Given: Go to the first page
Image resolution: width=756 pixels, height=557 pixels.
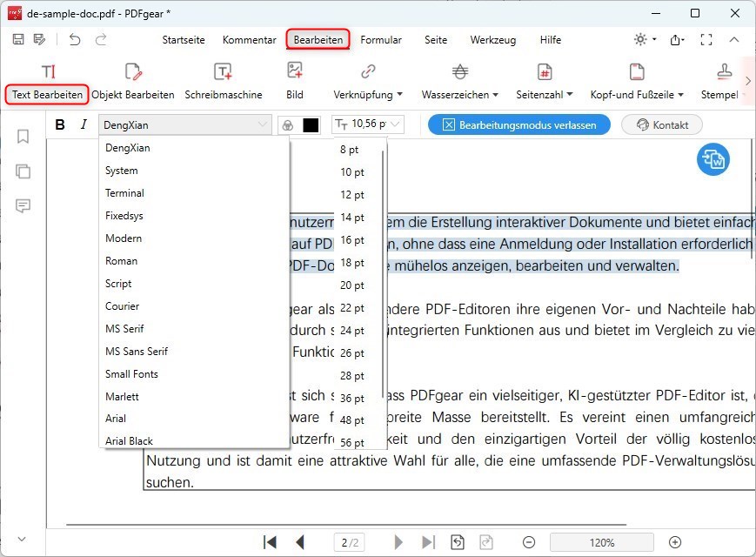Looking at the screenshot, I should [x=270, y=542].
